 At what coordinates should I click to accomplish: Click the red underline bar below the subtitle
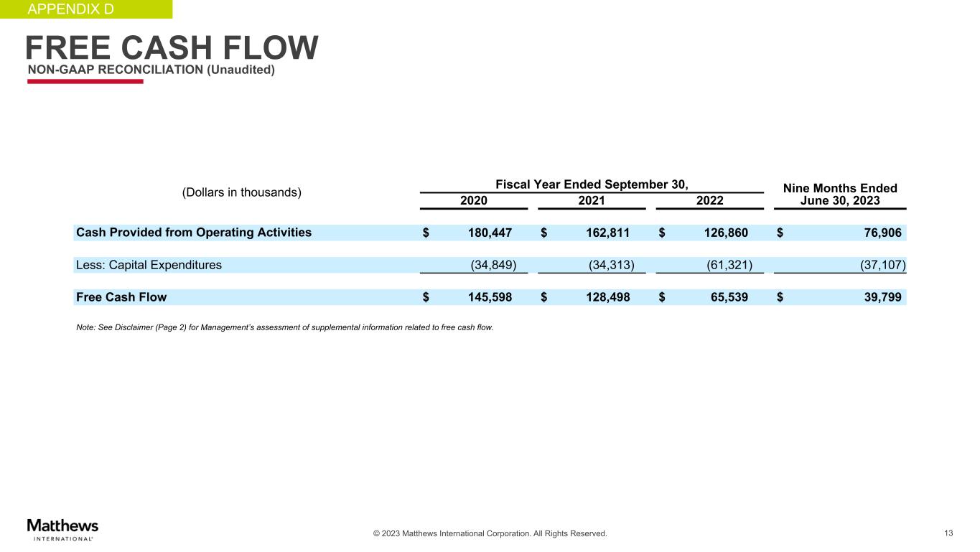[85, 82]
